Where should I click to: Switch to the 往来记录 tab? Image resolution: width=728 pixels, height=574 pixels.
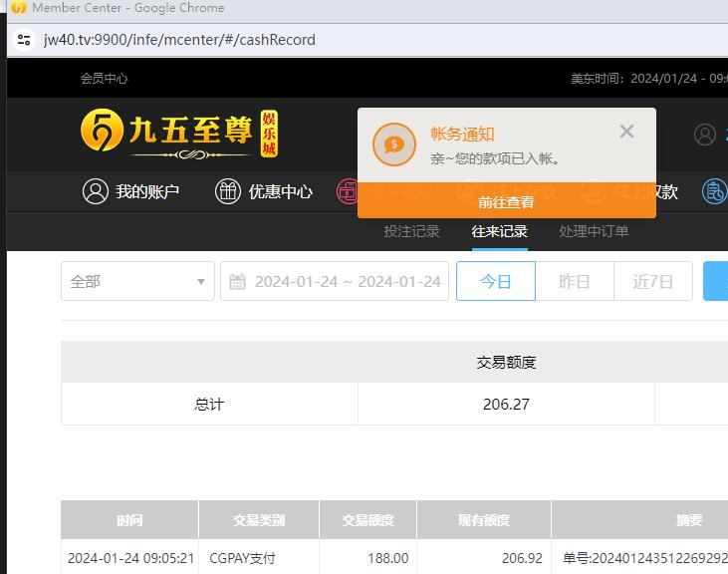click(500, 231)
